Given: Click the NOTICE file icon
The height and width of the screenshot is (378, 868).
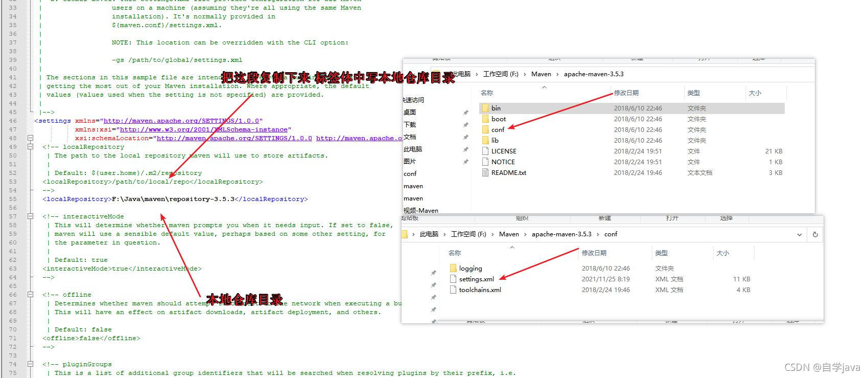Looking at the screenshot, I should 485,162.
